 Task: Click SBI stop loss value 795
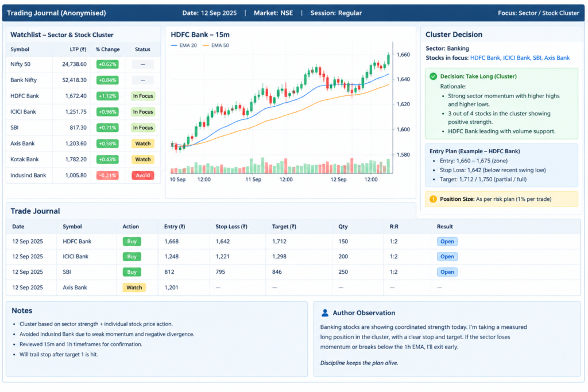(x=220, y=272)
